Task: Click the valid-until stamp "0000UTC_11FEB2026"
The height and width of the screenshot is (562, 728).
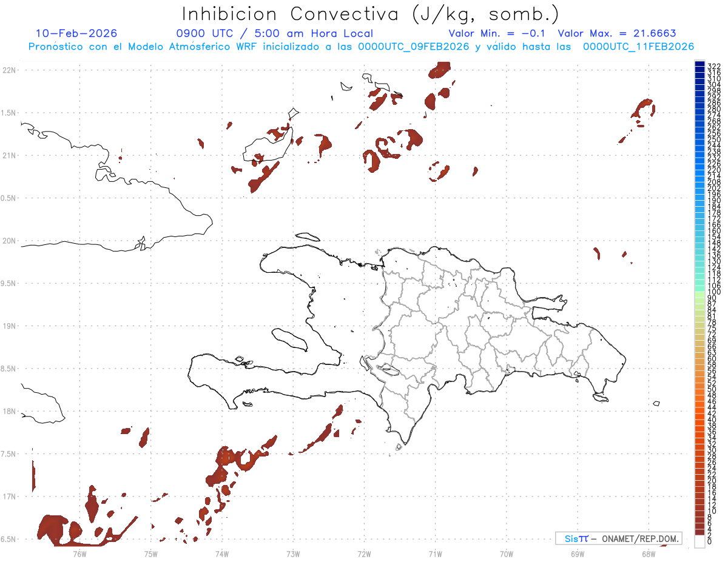Action: (639, 47)
